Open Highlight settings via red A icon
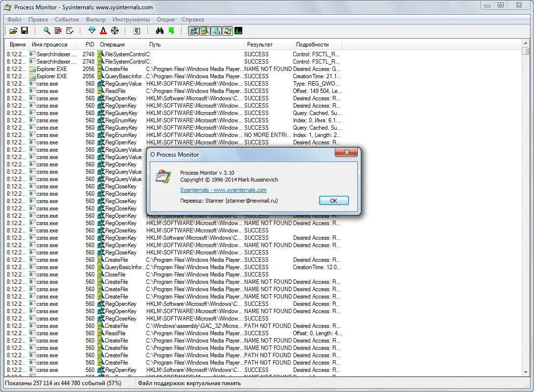534x392 pixels. [103, 31]
